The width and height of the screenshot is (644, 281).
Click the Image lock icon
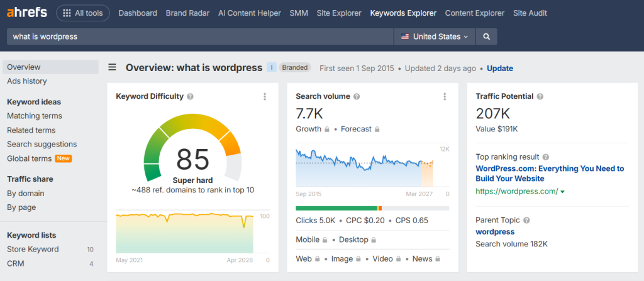tap(358, 259)
